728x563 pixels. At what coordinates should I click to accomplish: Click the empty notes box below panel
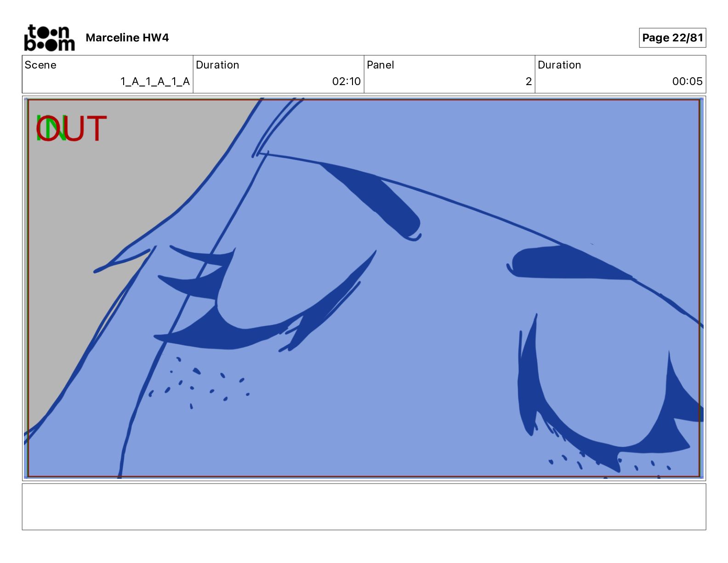pyautogui.click(x=364, y=506)
